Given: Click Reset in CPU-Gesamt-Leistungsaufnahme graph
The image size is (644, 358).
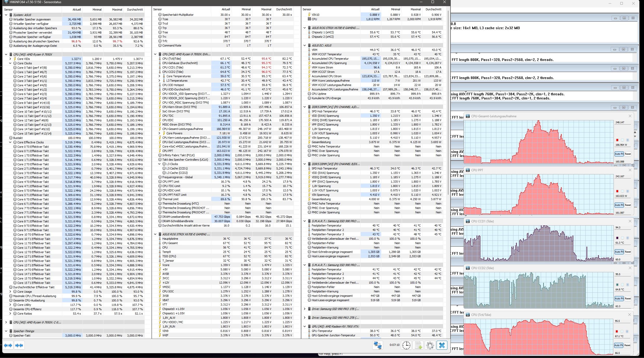Looking at the screenshot, I should tap(628, 154).
